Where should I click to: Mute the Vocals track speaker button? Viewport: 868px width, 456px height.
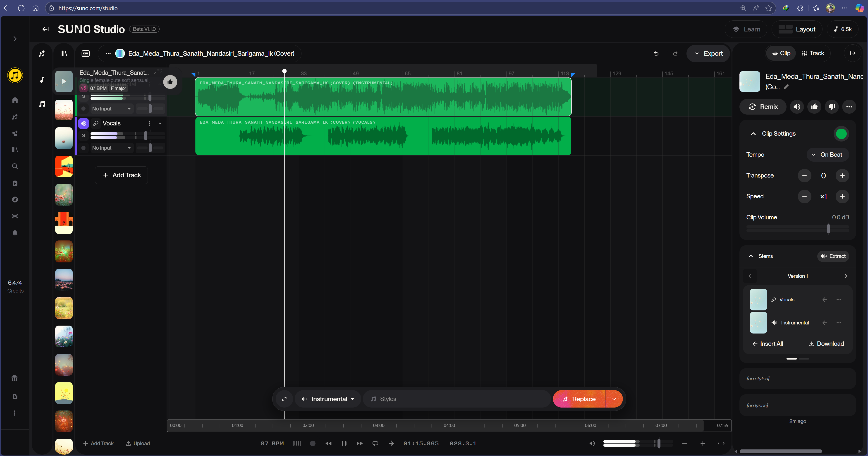(84, 123)
